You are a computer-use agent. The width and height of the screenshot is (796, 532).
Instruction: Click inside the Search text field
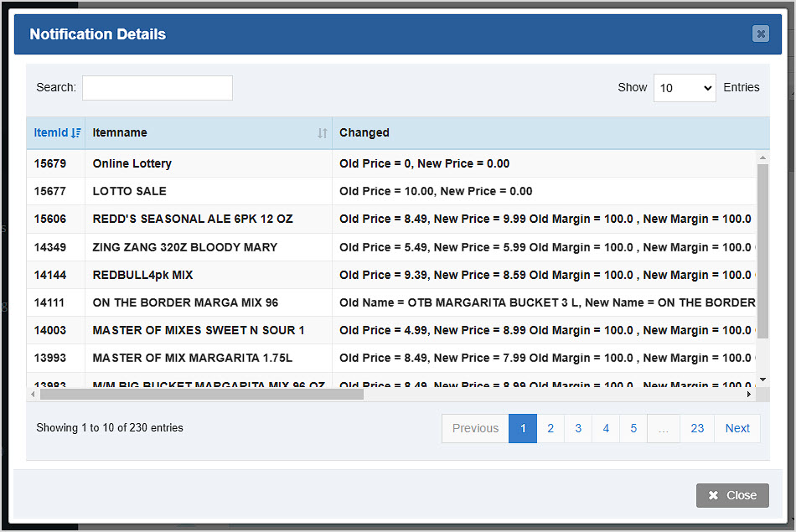157,87
